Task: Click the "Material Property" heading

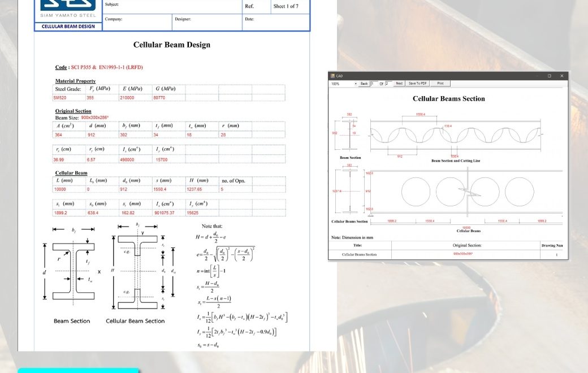Action: (x=75, y=81)
